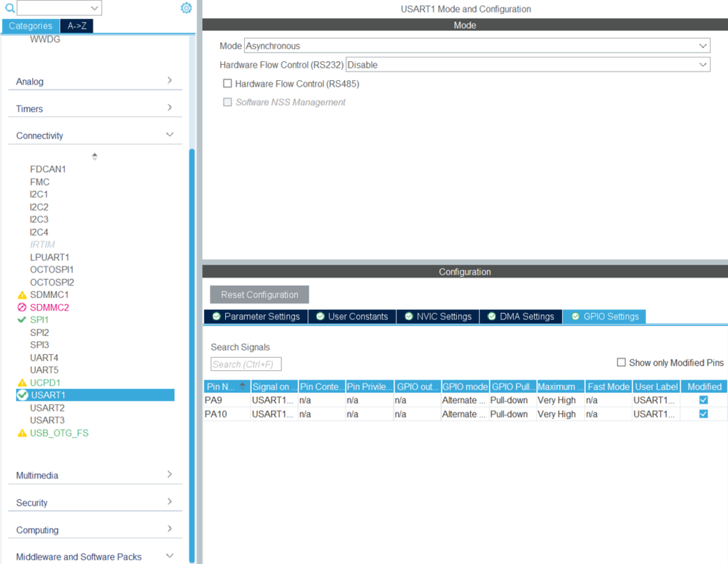Open the Mode Asynchronous dropdown

[x=702, y=46]
